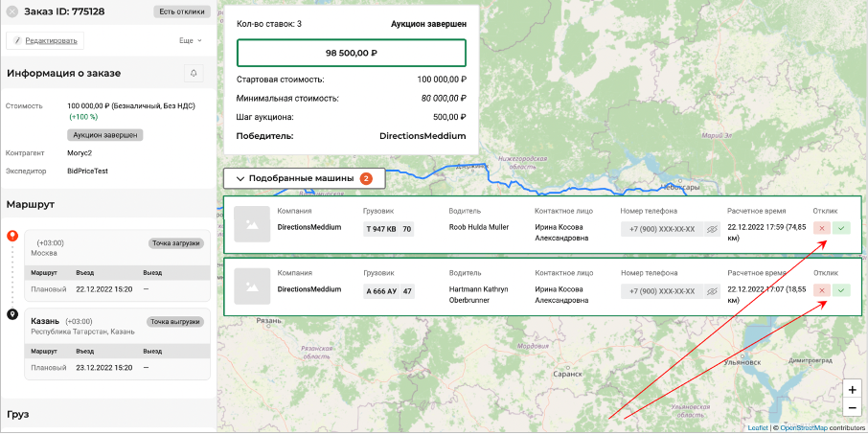
Task: Open the Еще dropdown menu
Action: point(190,40)
